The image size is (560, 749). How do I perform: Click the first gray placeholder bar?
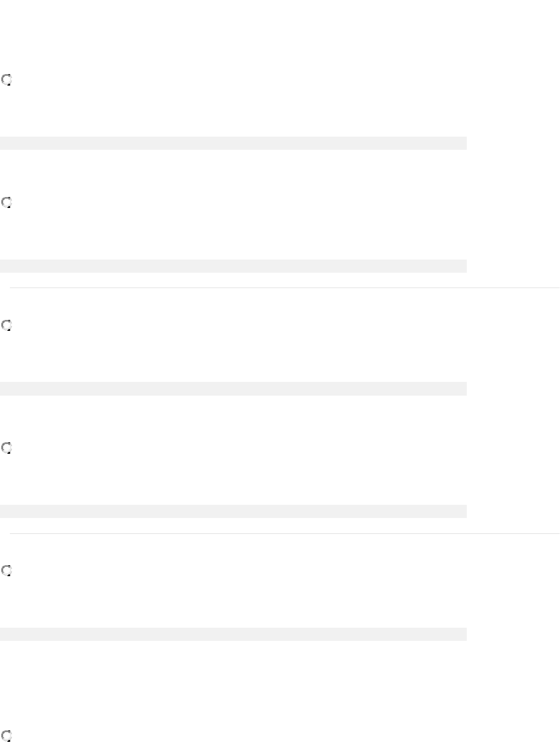click(233, 143)
